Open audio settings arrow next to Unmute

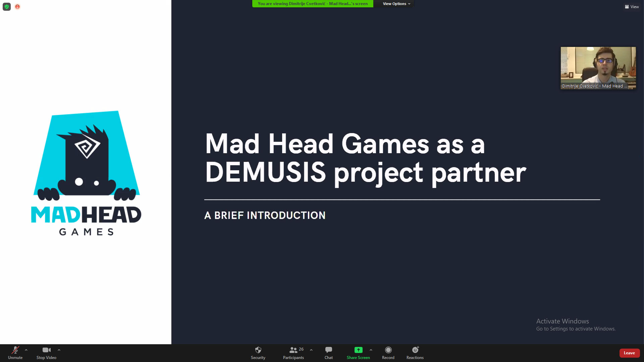point(26,350)
